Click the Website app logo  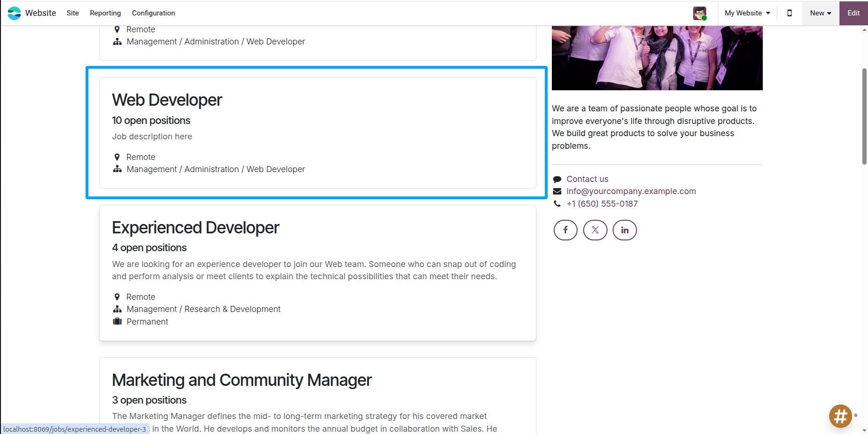click(14, 13)
